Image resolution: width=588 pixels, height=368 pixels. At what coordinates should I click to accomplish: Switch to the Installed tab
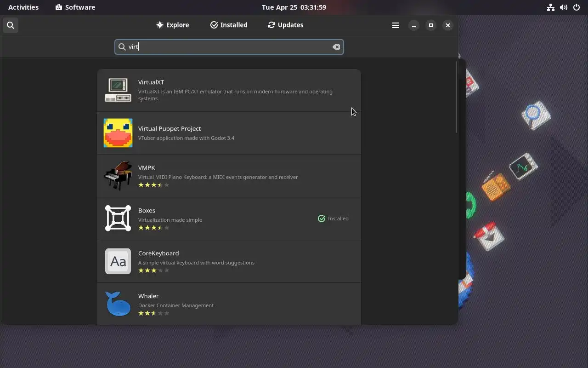click(x=229, y=25)
